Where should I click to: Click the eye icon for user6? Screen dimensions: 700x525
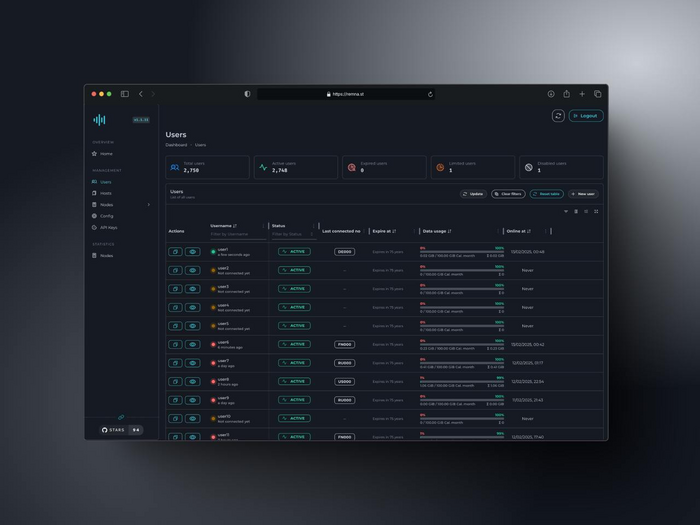(x=193, y=344)
